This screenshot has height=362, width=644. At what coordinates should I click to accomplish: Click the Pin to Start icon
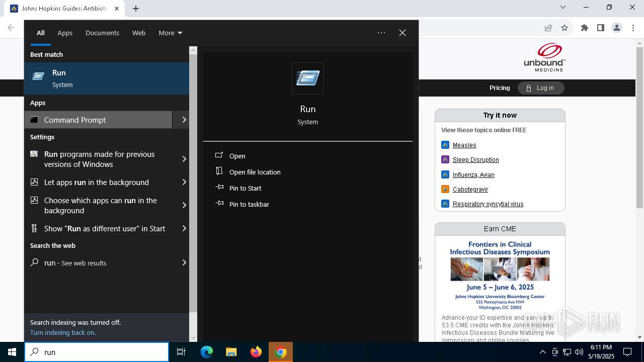click(219, 188)
